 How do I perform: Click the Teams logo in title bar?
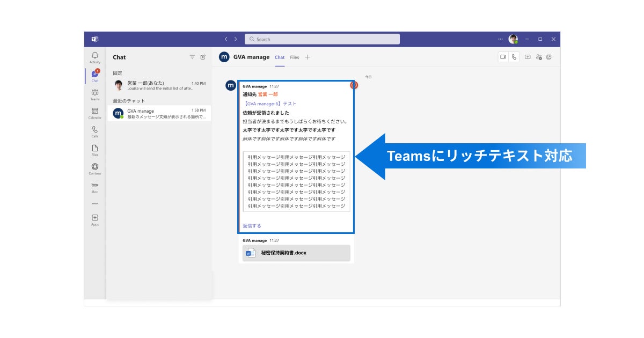click(x=95, y=39)
